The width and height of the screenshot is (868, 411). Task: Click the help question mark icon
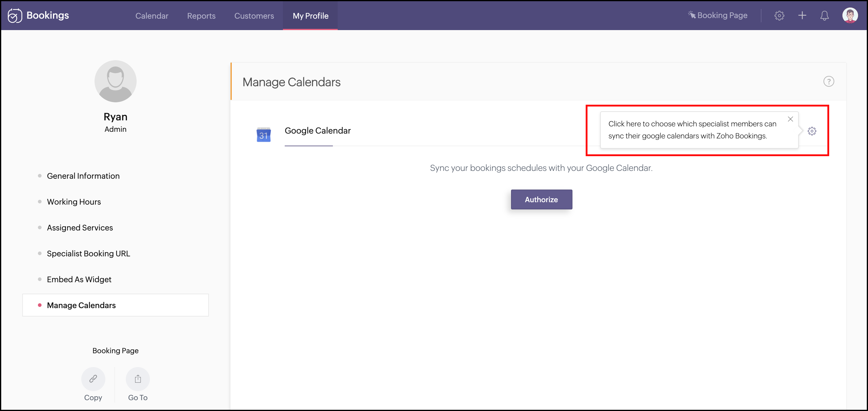829,82
